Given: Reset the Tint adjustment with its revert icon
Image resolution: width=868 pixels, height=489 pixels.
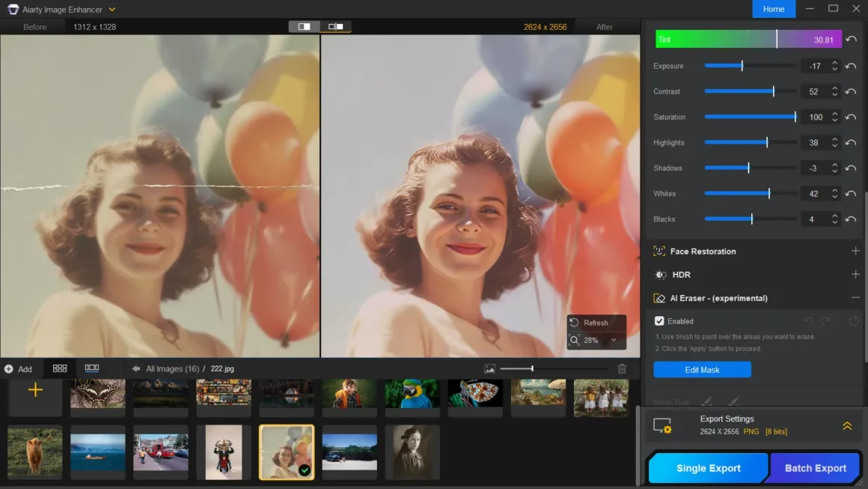Looking at the screenshot, I should 851,38.
